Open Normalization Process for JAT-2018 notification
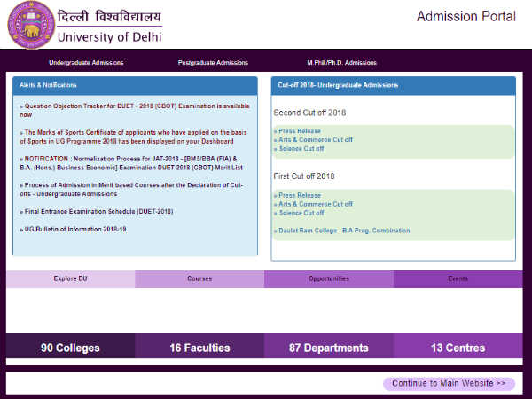Screen dimensions: 532x399 131,163
